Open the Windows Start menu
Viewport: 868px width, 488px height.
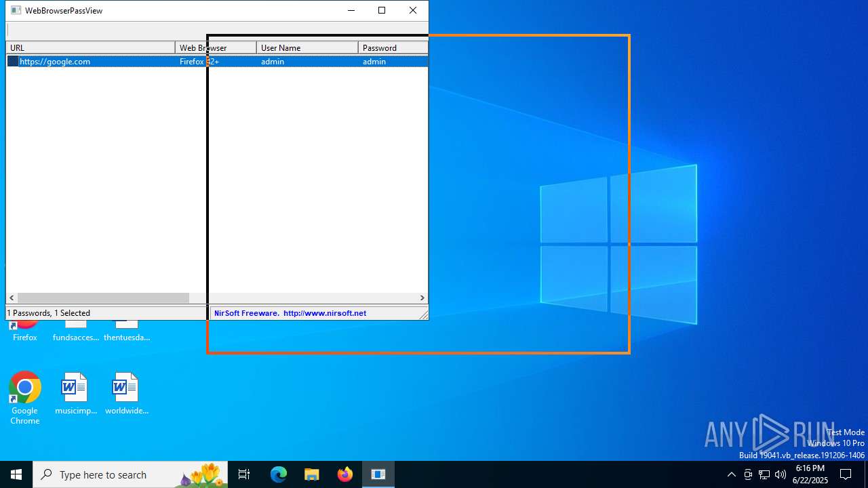click(x=16, y=474)
